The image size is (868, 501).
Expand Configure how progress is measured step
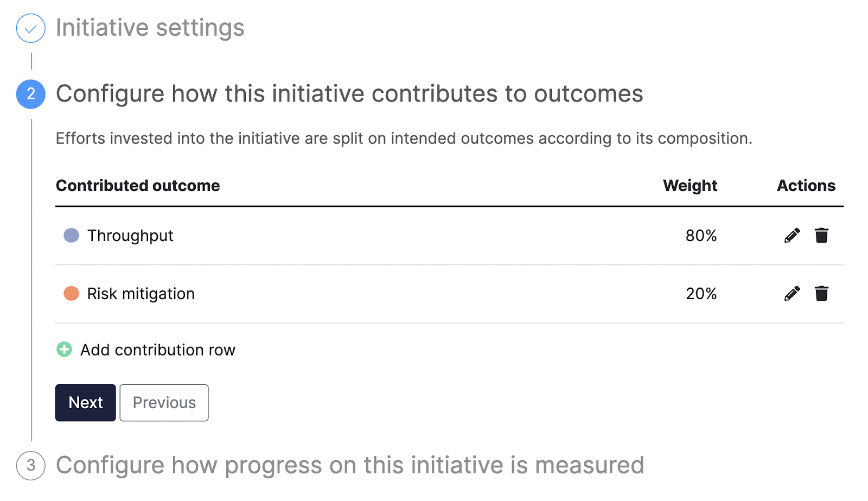(x=350, y=465)
